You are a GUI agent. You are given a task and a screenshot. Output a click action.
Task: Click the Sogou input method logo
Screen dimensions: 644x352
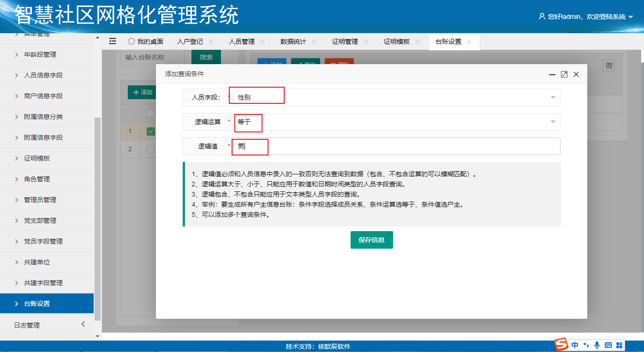pyautogui.click(x=561, y=345)
